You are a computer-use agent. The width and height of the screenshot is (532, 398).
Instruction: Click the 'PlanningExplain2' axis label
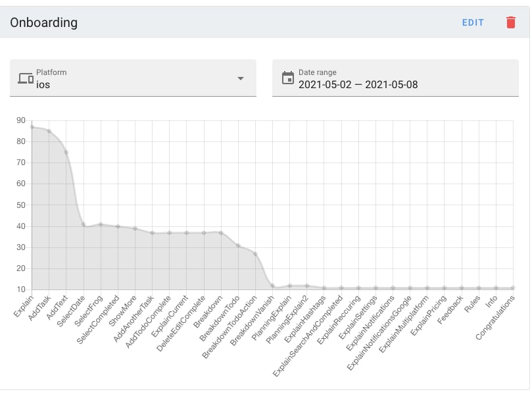[x=287, y=319]
